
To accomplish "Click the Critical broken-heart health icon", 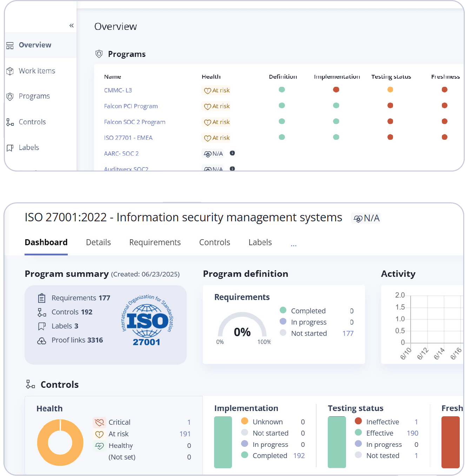I will point(99,422).
